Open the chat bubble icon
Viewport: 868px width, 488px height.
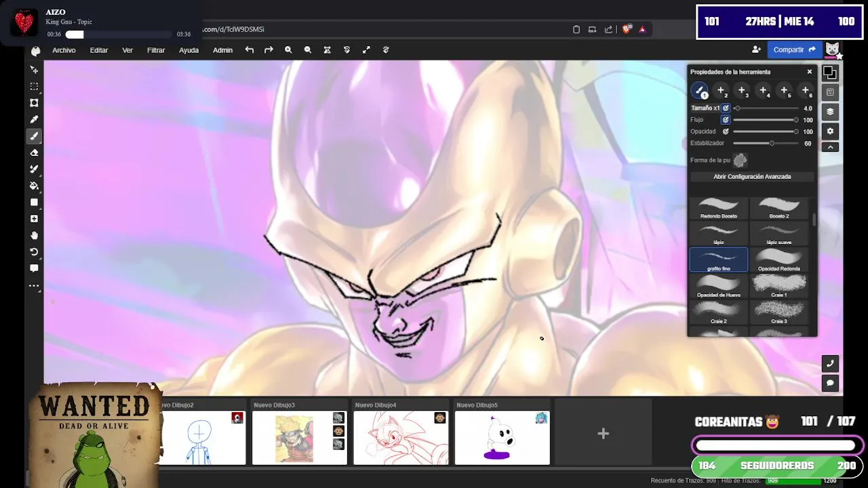tap(830, 383)
